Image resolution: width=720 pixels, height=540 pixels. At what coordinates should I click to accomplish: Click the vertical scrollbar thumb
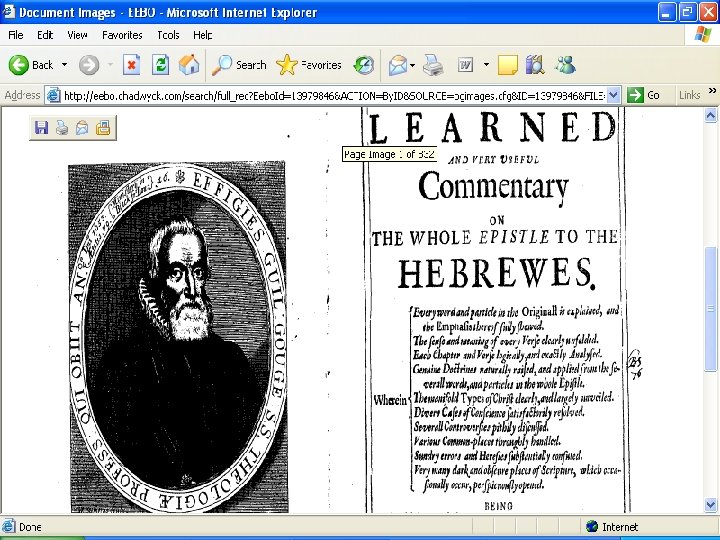[x=710, y=309]
